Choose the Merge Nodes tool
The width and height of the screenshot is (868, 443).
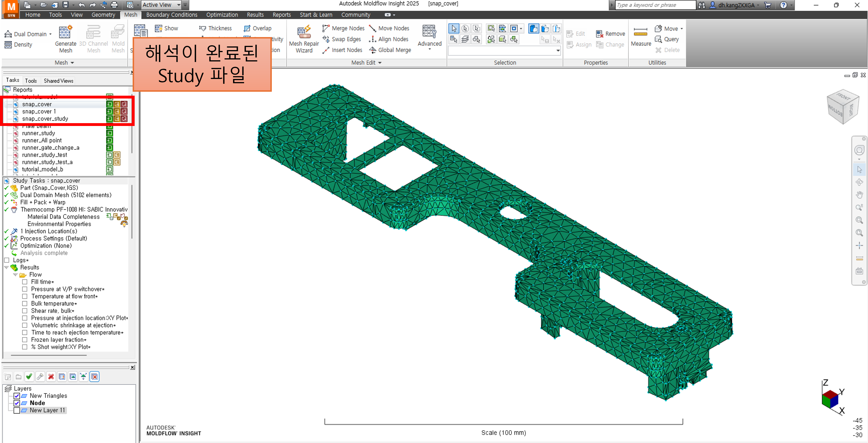coord(343,28)
